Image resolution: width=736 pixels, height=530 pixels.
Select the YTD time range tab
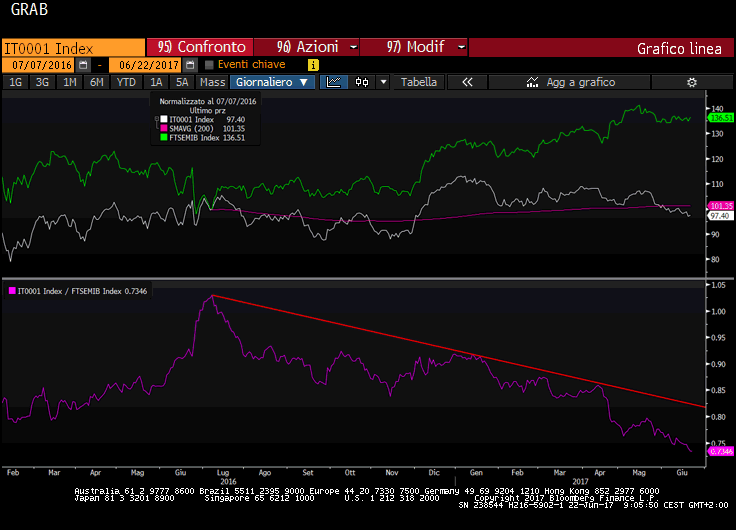[x=126, y=82]
